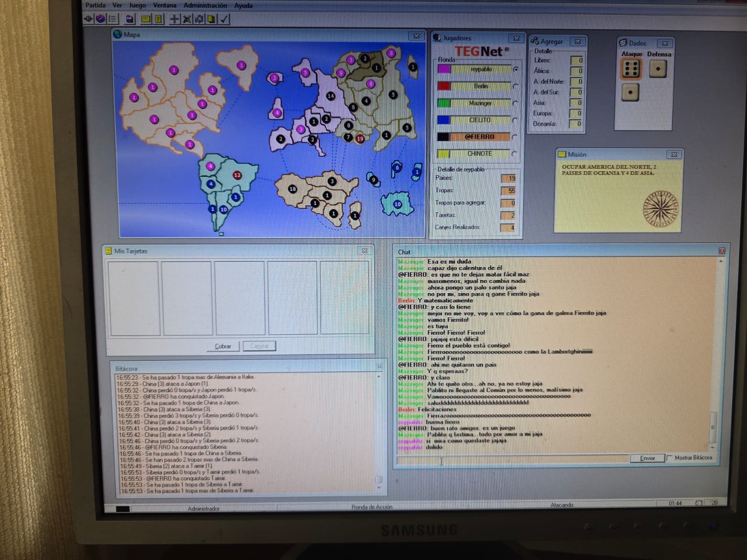Select the radio button next to Berlin
747x560 pixels.
click(515, 86)
